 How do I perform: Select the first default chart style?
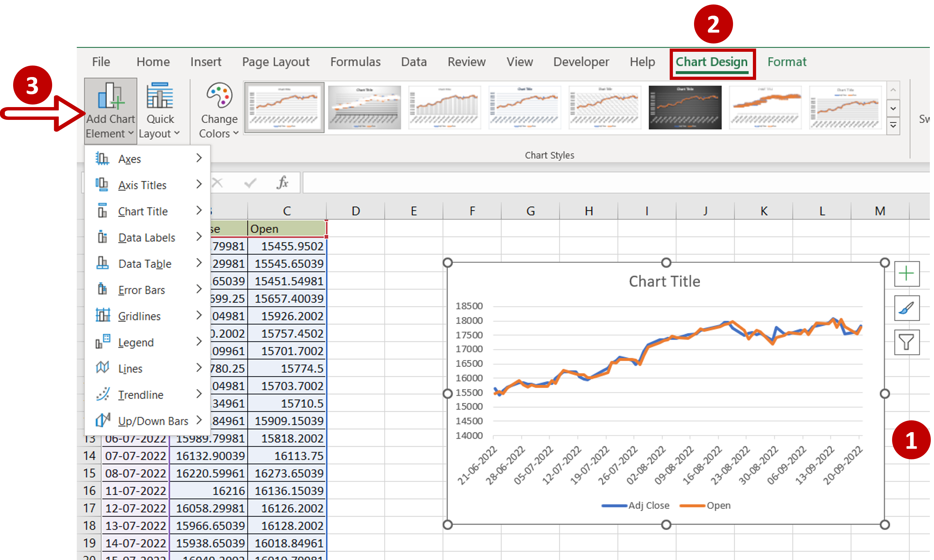pos(283,106)
